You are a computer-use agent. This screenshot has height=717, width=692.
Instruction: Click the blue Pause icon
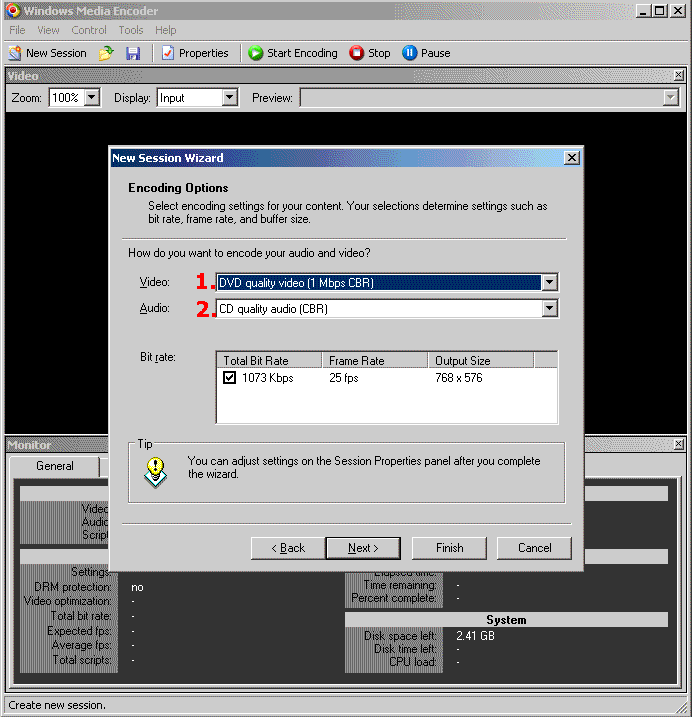click(409, 53)
